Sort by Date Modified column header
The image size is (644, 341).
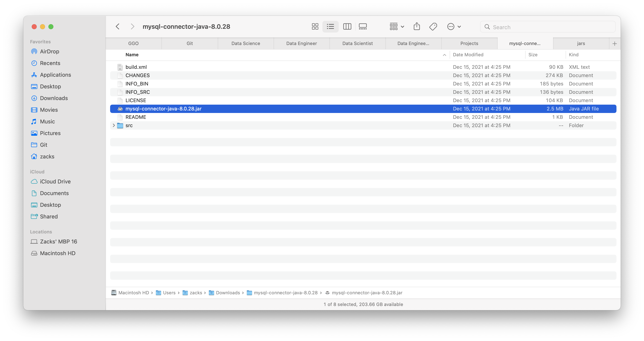[468, 55]
